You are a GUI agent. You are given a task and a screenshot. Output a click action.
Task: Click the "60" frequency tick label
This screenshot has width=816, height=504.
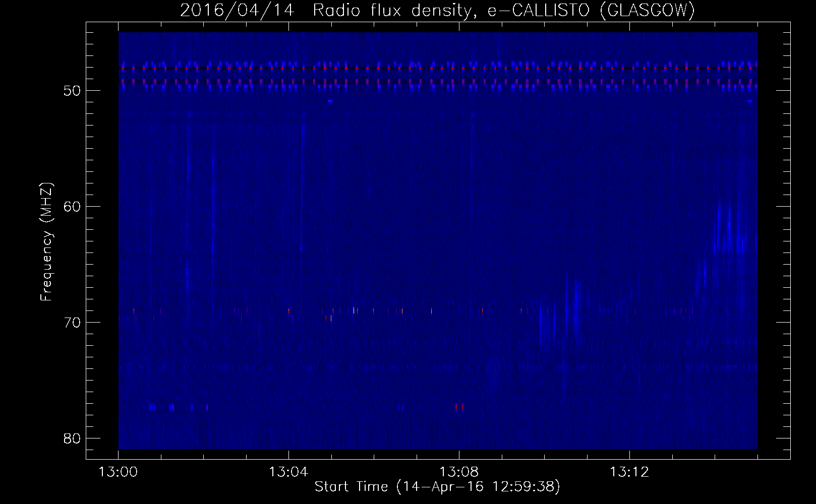coord(72,207)
